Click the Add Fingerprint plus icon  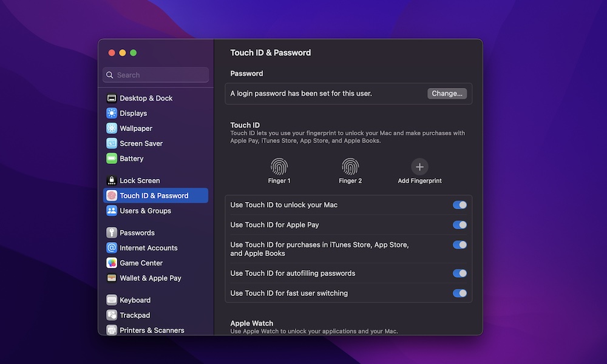[419, 167]
